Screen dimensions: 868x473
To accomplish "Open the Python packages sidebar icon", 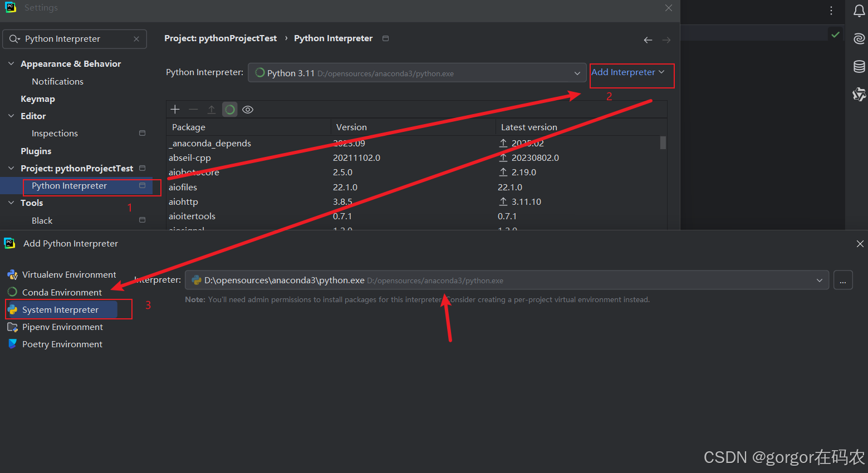I will 859,95.
